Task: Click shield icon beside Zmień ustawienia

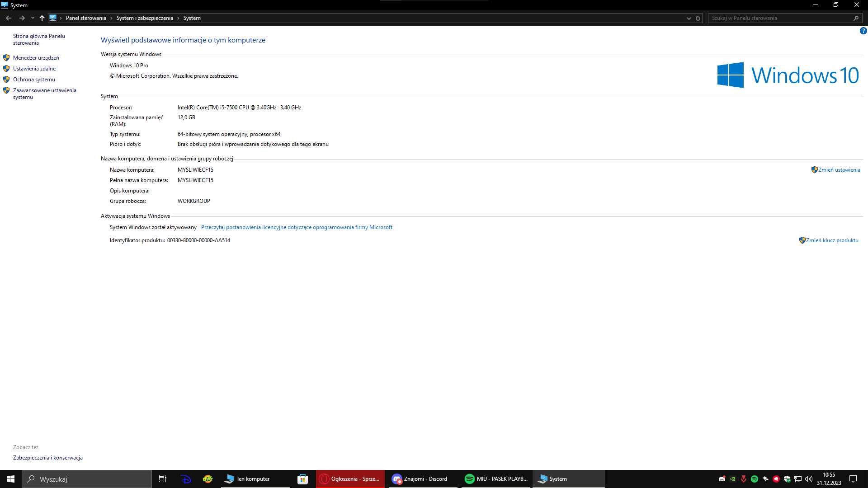Action: (x=814, y=170)
